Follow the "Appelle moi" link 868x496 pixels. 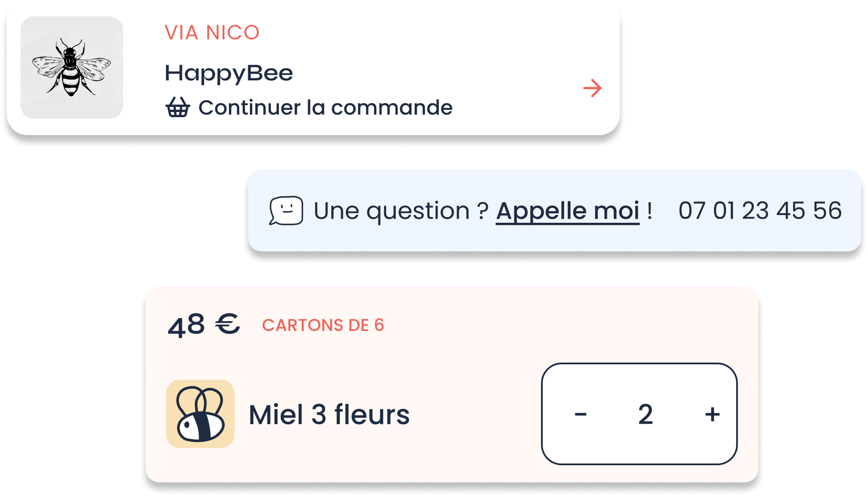[x=568, y=210]
